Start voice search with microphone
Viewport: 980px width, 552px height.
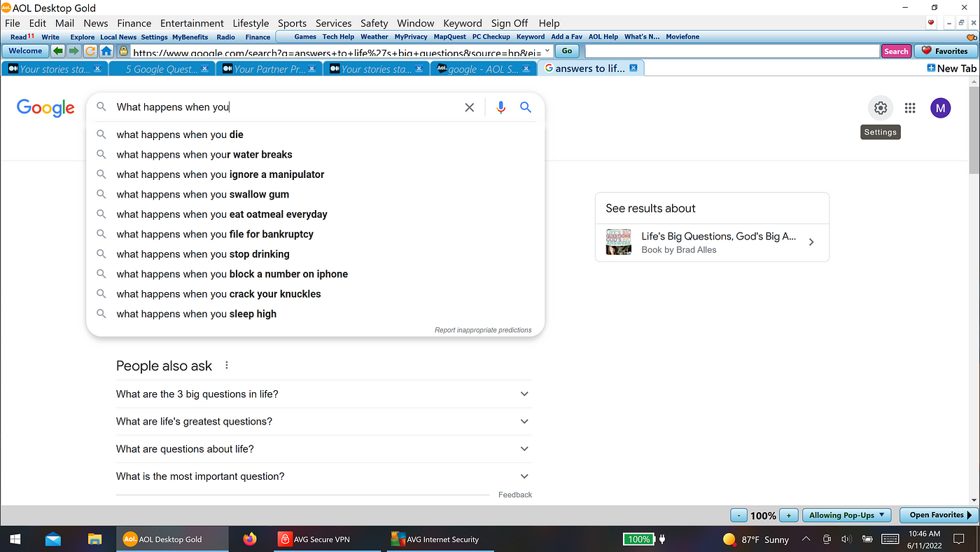(x=500, y=107)
